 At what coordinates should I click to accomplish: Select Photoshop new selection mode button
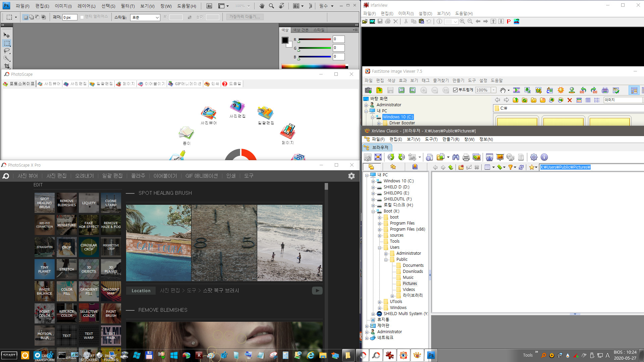click(25, 17)
